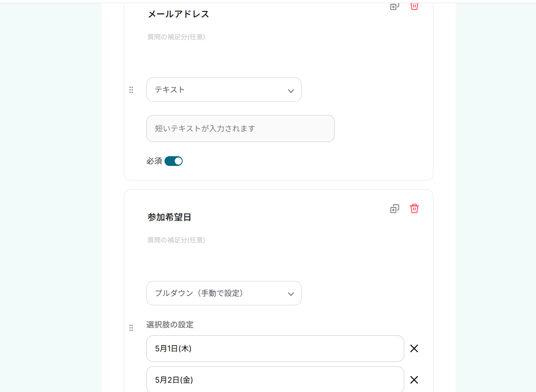
Task: Edit the メールアドレス question title
Action: (179, 14)
